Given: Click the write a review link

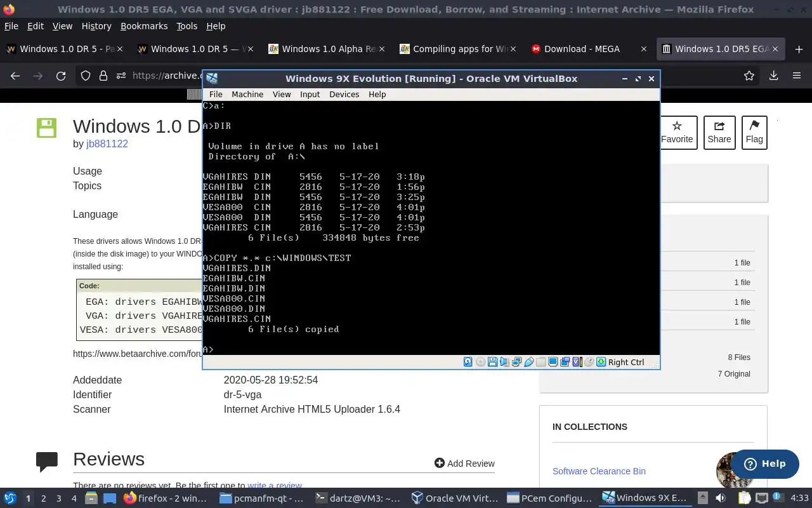Looking at the screenshot, I should tap(275, 486).
